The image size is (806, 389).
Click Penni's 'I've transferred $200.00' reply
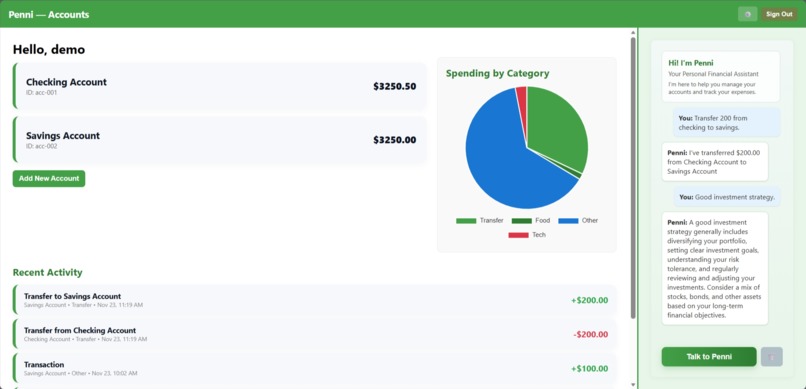coord(715,162)
